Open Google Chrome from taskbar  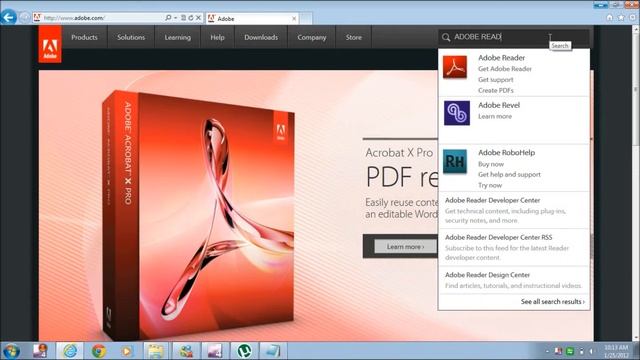(x=99, y=351)
